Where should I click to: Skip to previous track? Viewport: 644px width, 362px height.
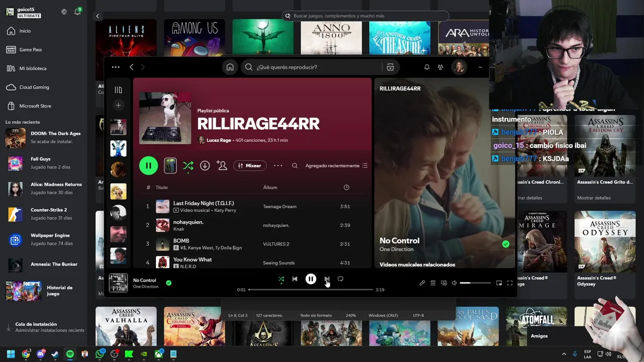295,279
